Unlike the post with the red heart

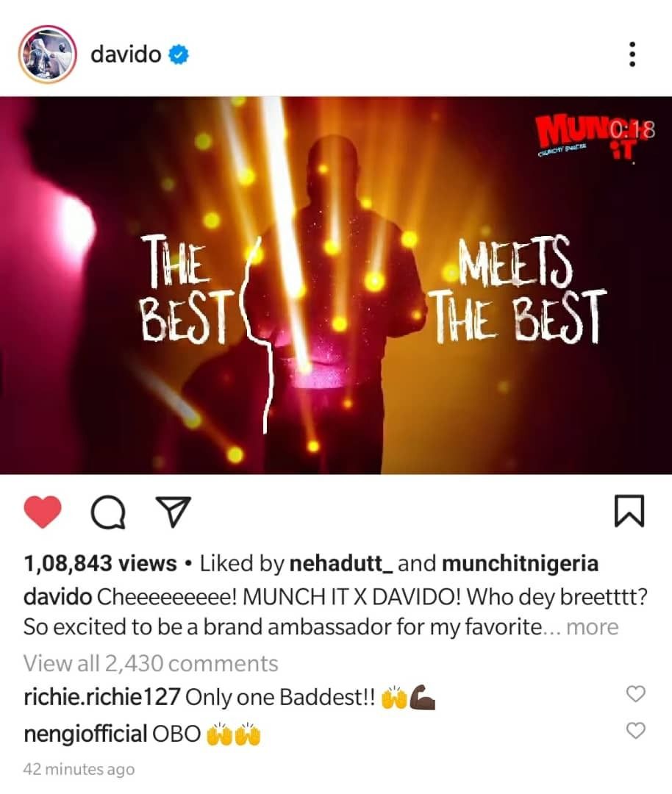click(x=43, y=512)
